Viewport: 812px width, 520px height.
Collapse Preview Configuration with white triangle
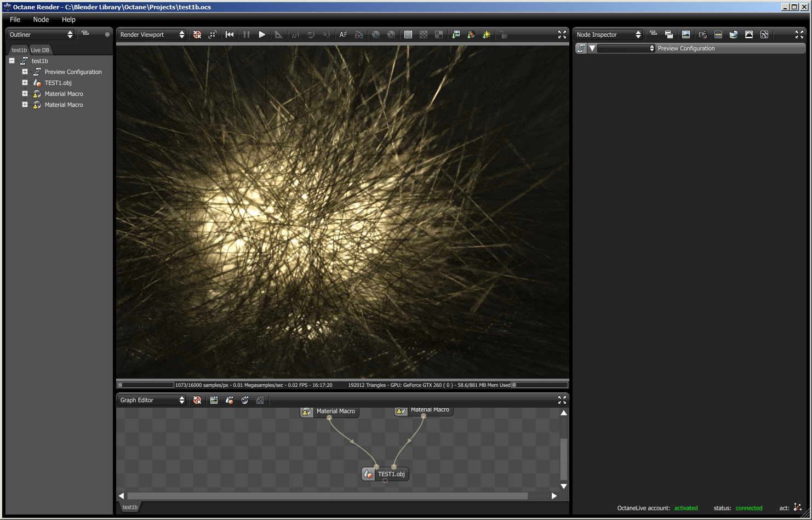point(592,48)
